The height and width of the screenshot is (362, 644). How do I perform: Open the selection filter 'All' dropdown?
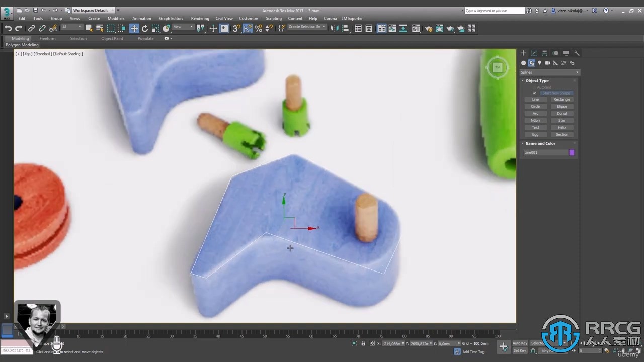tap(71, 27)
